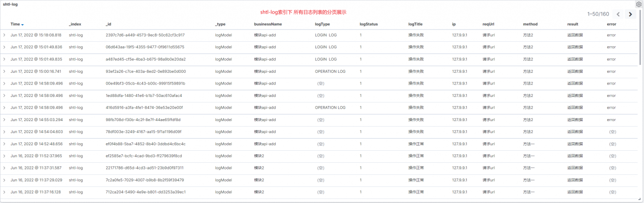Viewport: 644px width, 203px height.
Task: Click the logTitle column header
Action: 416,24
